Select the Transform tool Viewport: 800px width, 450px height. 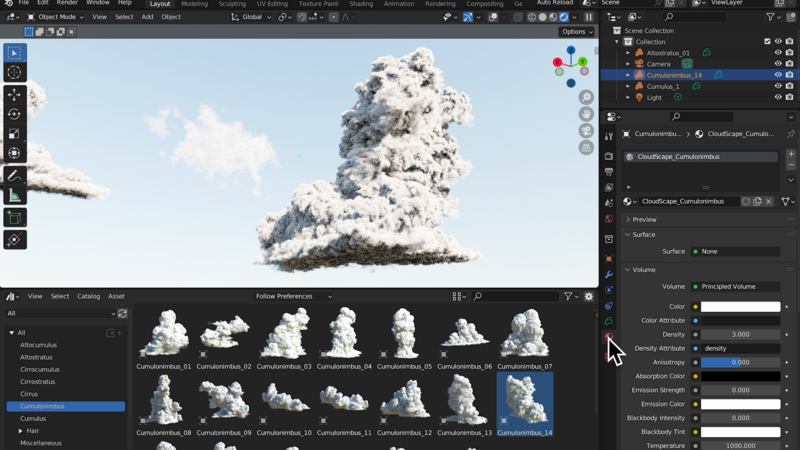click(x=14, y=153)
